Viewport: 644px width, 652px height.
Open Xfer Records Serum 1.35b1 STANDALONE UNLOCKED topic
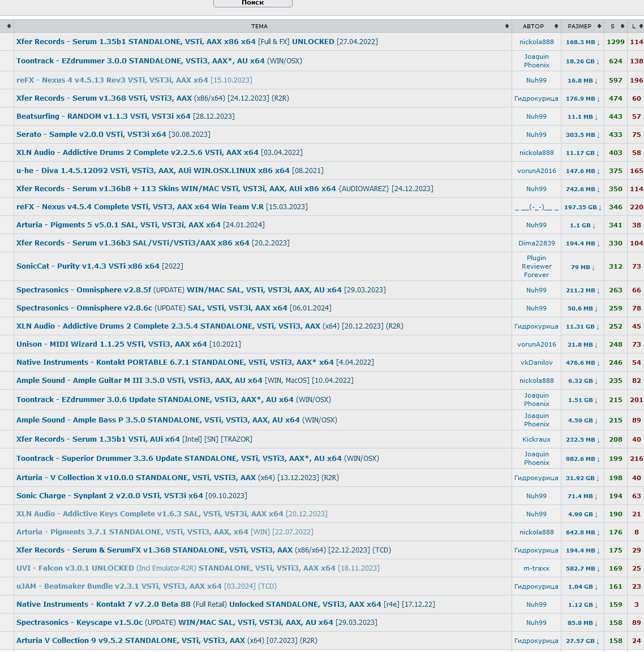pos(197,42)
